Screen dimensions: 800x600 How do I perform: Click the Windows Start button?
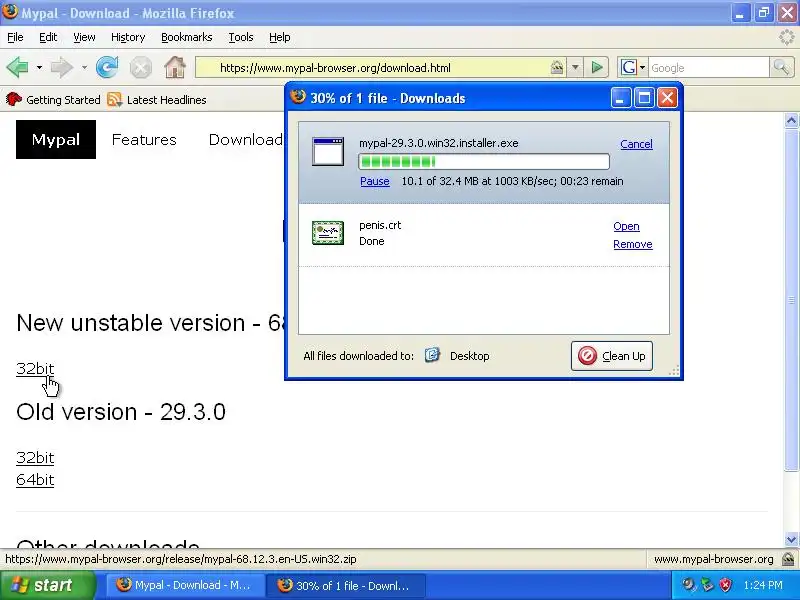coord(47,585)
